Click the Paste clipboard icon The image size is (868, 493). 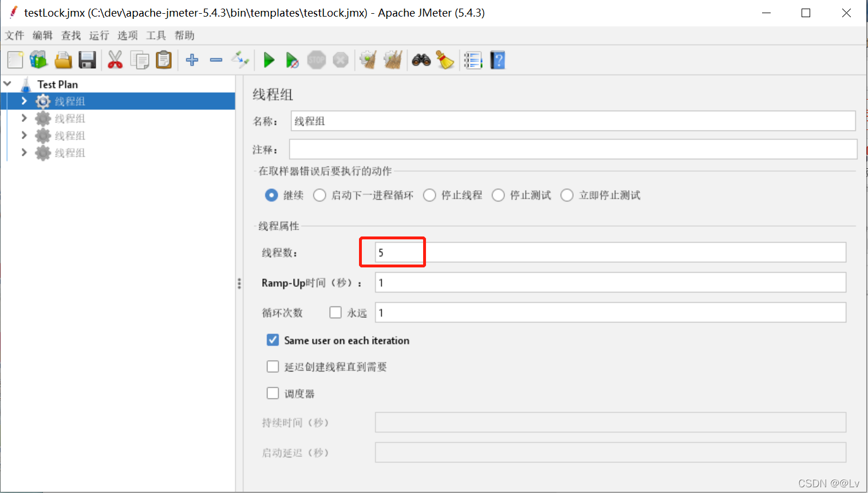164,60
